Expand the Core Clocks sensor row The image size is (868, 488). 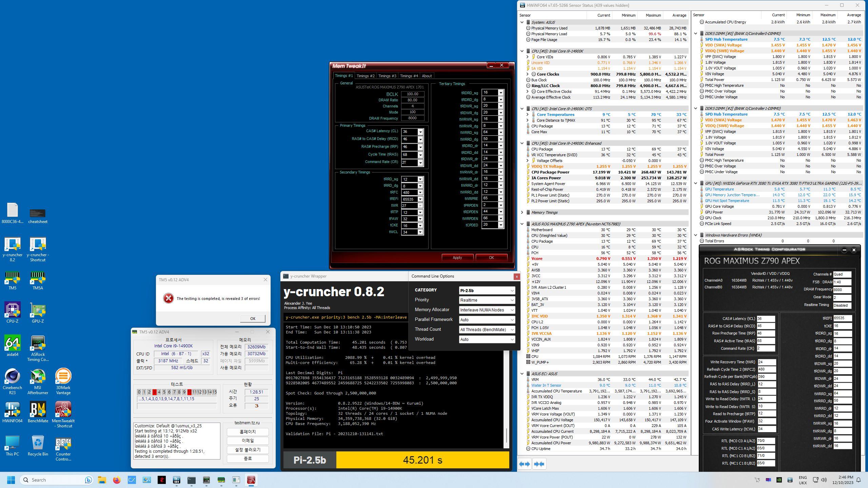click(x=528, y=74)
